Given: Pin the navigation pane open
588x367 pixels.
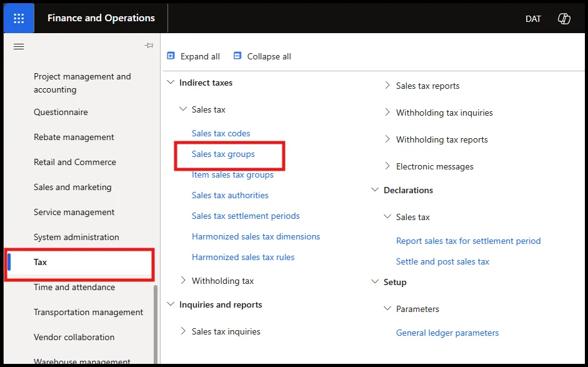Looking at the screenshot, I should tap(149, 46).
